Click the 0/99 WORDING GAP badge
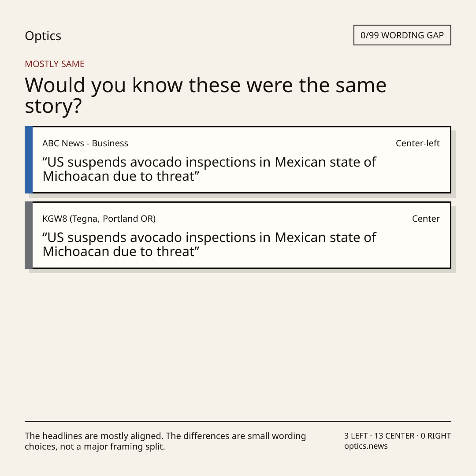Image resolution: width=476 pixels, height=476 pixels. tap(402, 35)
